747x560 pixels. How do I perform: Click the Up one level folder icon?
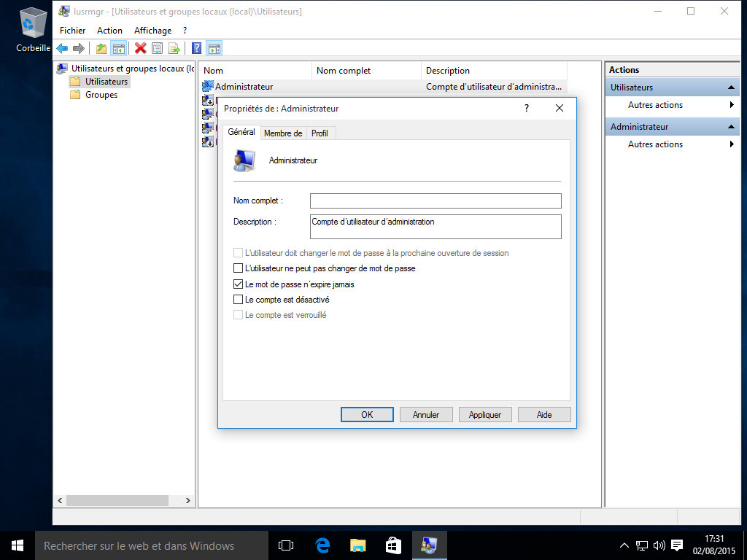[x=101, y=48]
